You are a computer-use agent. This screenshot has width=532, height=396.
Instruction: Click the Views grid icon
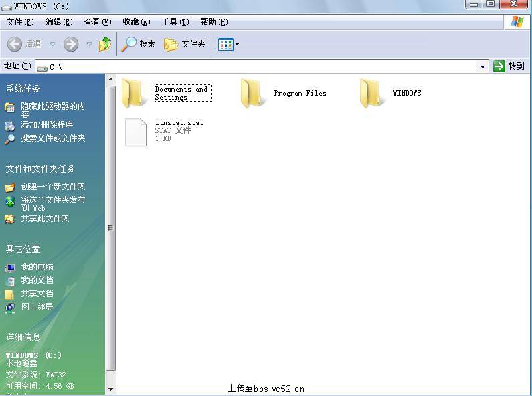coord(226,44)
